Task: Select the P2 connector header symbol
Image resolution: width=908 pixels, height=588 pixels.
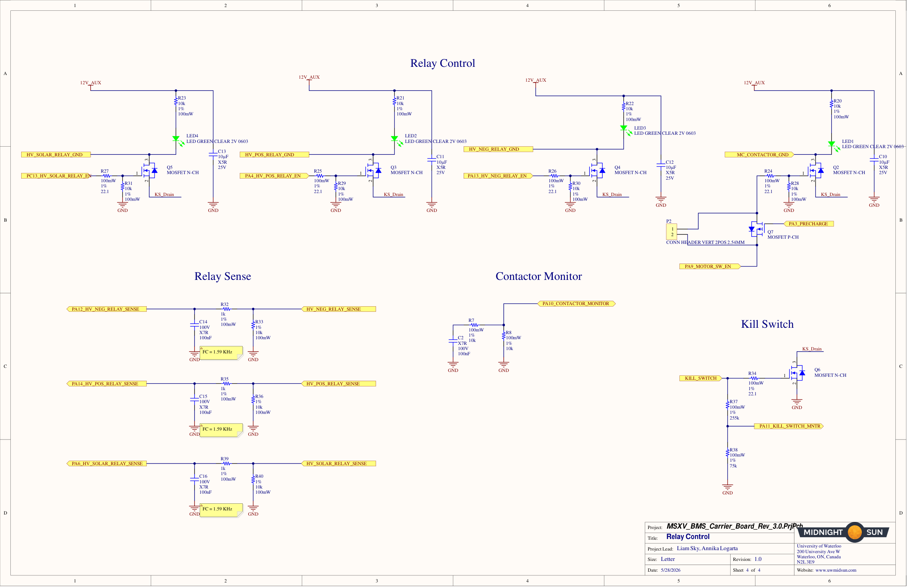Action: click(672, 232)
